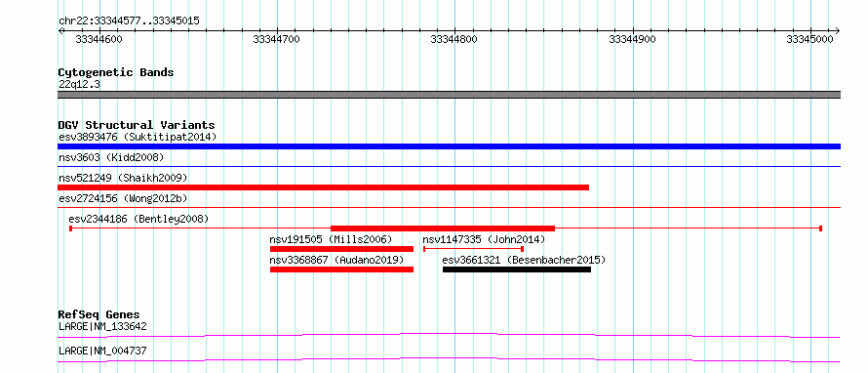Image resolution: width=868 pixels, height=373 pixels.
Task: Click the ruler at position 33344700
Action: (x=276, y=39)
